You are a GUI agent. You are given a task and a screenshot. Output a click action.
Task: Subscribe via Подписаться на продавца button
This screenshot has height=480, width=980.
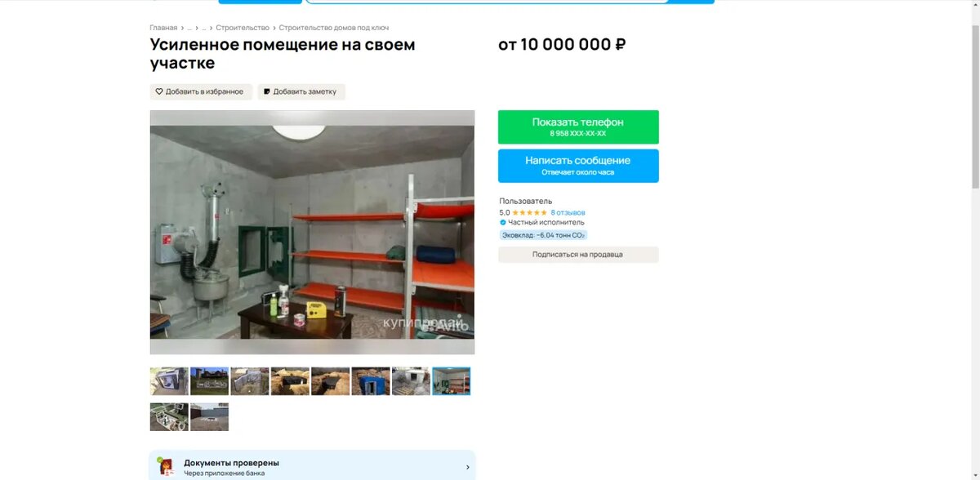click(x=578, y=255)
